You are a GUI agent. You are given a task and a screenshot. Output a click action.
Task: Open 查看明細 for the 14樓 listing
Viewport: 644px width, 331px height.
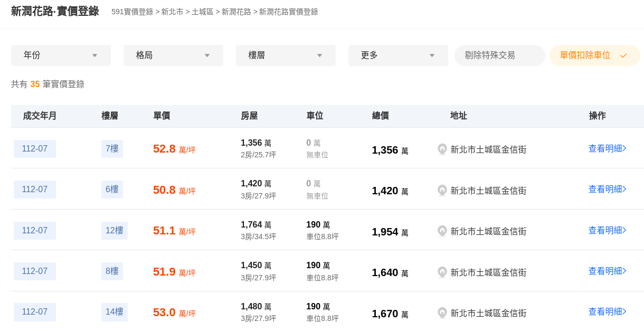click(607, 312)
